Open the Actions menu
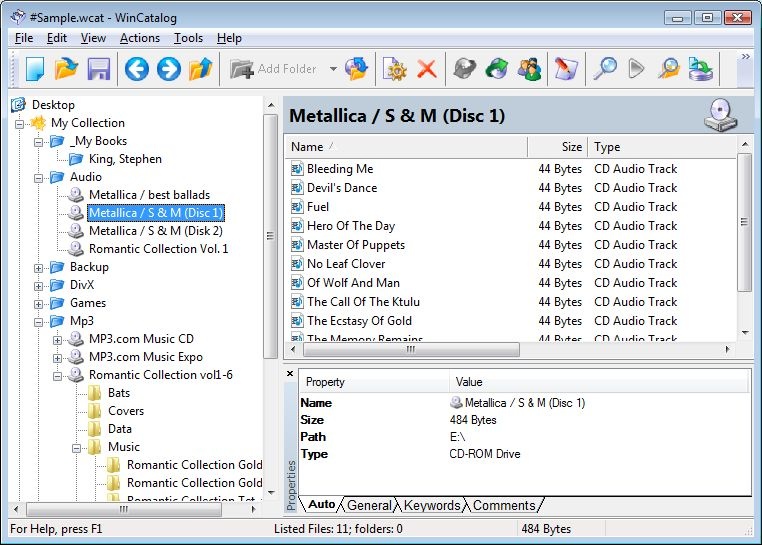Viewport: 762px width, 545px height. 140,38
